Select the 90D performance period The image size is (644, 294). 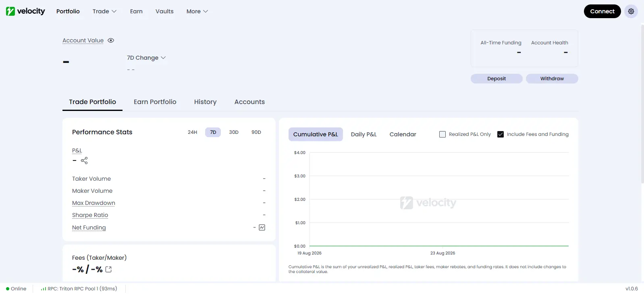click(256, 132)
